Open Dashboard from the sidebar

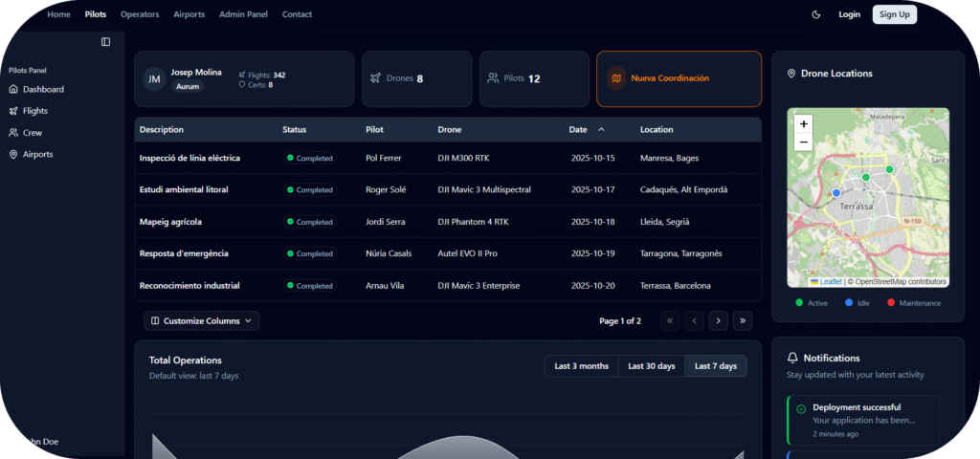point(43,89)
